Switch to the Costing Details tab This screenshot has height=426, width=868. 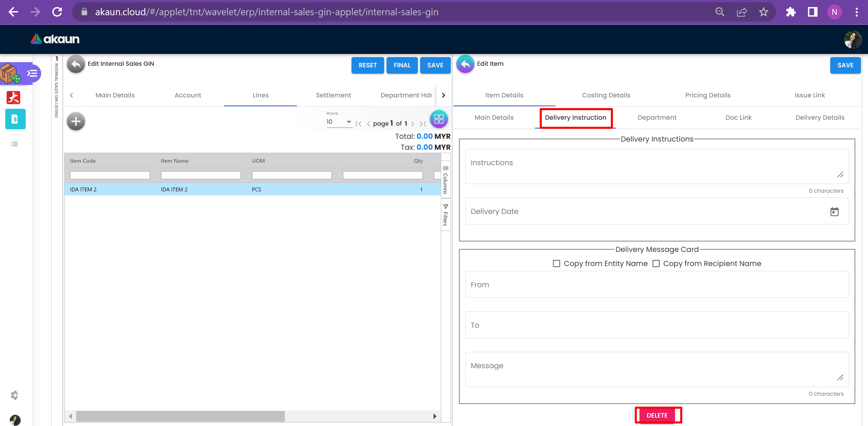click(606, 95)
